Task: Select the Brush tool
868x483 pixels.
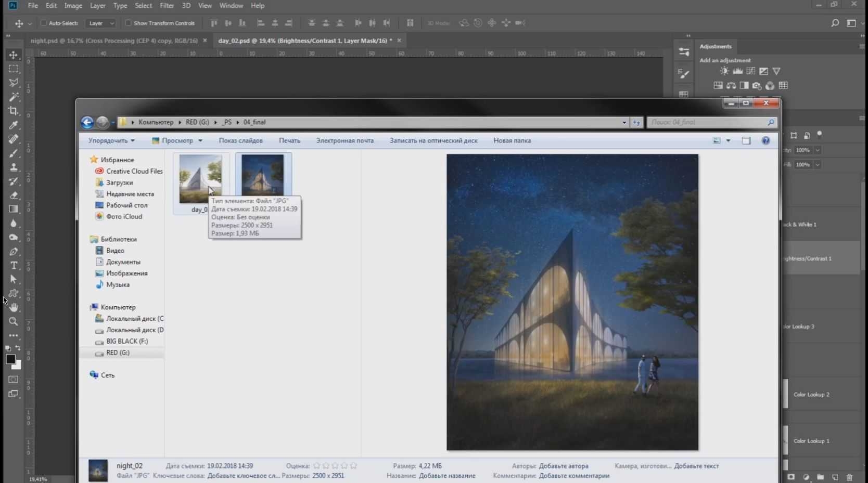Action: pyautogui.click(x=14, y=153)
